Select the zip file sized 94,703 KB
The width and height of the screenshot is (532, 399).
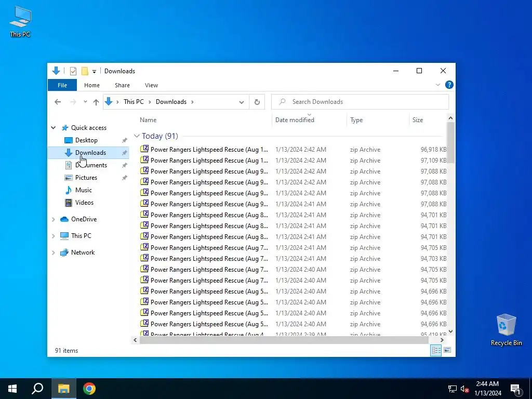(x=293, y=259)
